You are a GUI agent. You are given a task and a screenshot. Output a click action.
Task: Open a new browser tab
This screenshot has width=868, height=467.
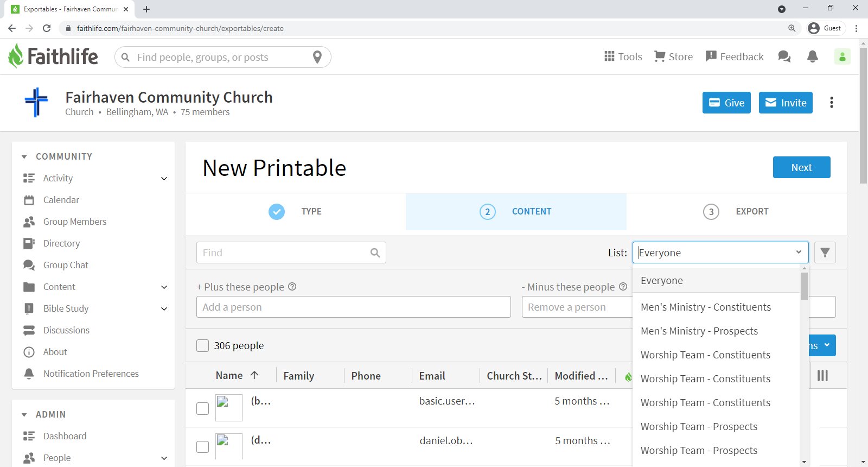pyautogui.click(x=146, y=9)
